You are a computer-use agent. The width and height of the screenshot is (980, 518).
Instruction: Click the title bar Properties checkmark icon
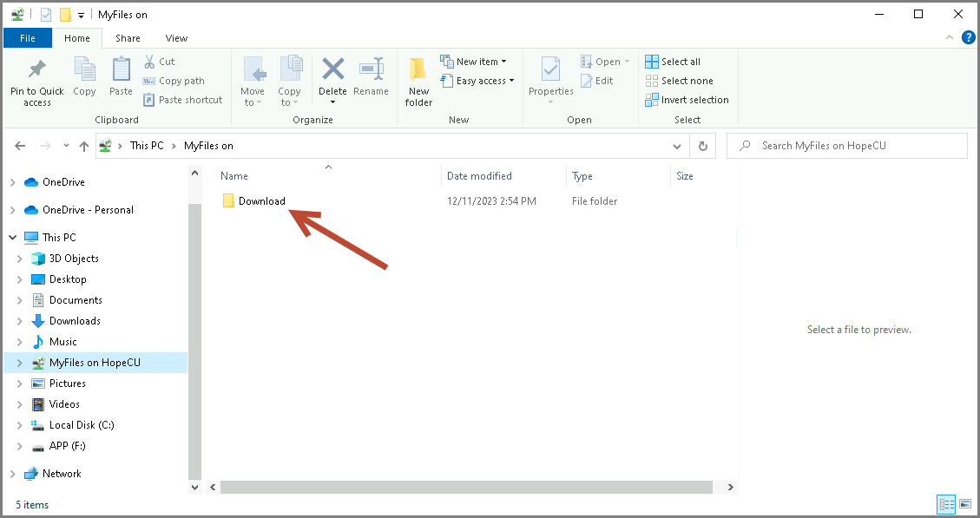(x=46, y=15)
